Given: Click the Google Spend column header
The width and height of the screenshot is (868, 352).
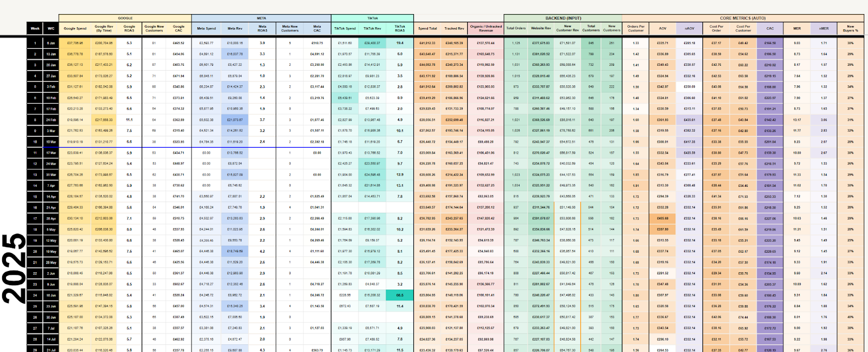Looking at the screenshot, I should pyautogui.click(x=75, y=28).
